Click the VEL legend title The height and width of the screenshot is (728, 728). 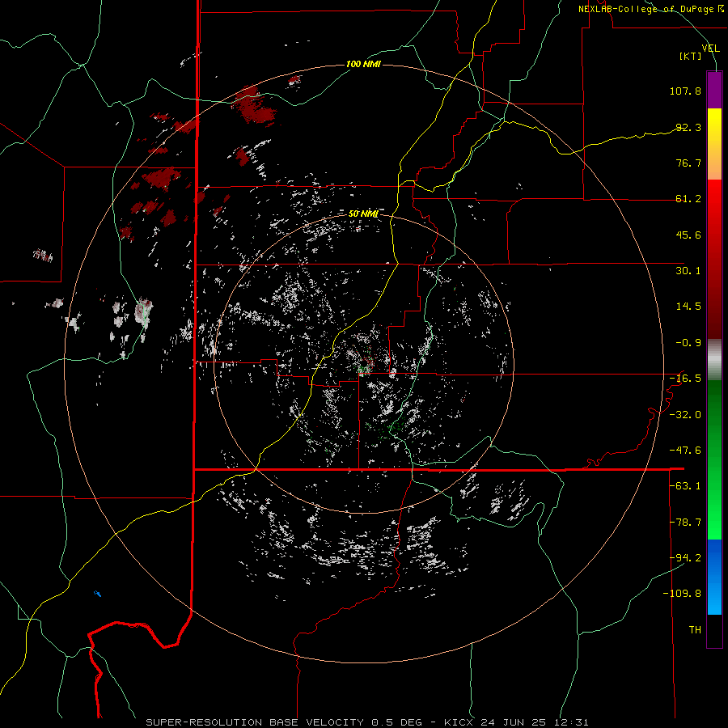click(x=710, y=48)
